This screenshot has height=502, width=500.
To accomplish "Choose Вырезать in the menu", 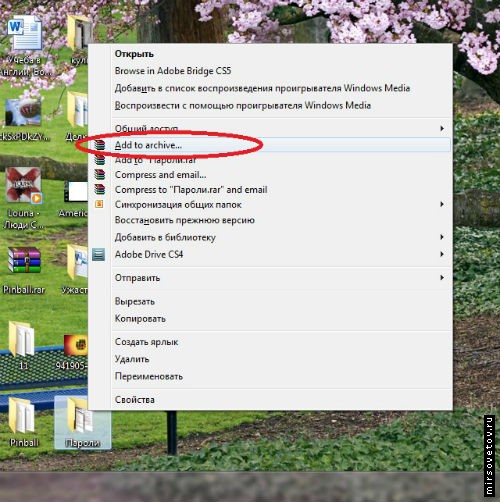I will (x=135, y=302).
